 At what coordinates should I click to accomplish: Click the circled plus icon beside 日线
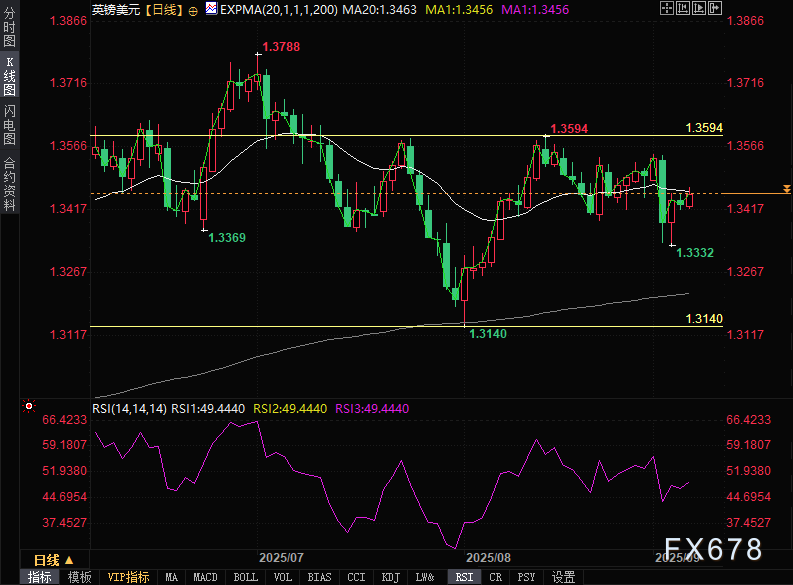[193, 9]
